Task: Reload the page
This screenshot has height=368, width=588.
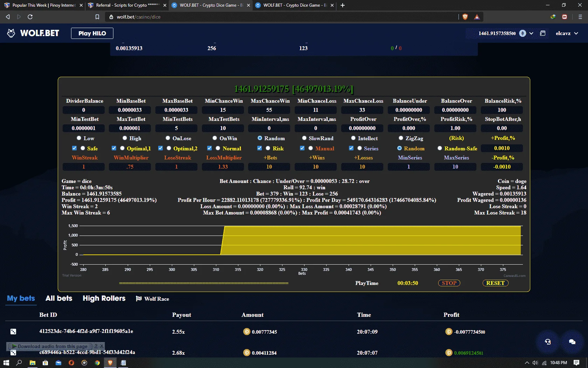Action: click(x=30, y=17)
